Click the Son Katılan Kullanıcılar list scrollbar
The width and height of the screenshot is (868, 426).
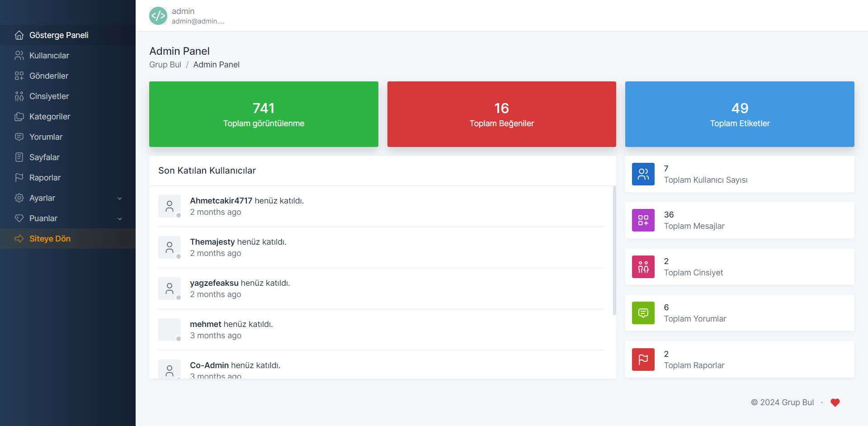[x=614, y=250]
